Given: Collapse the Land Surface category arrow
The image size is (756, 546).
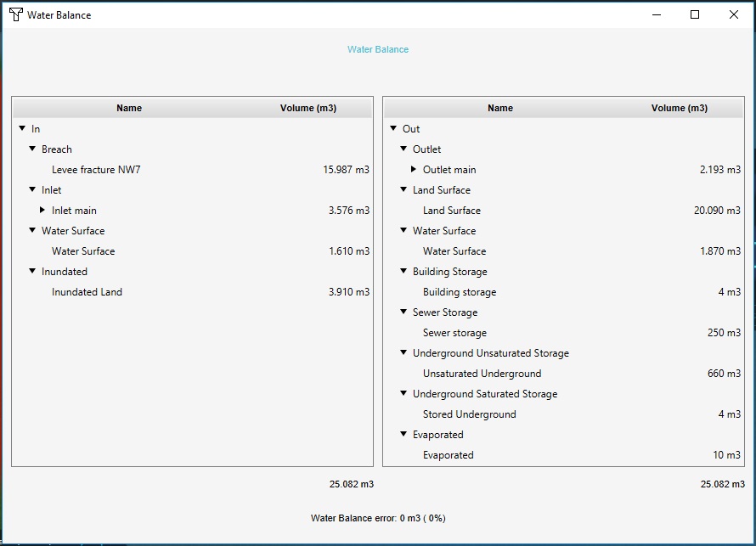Looking at the screenshot, I should pyautogui.click(x=403, y=190).
